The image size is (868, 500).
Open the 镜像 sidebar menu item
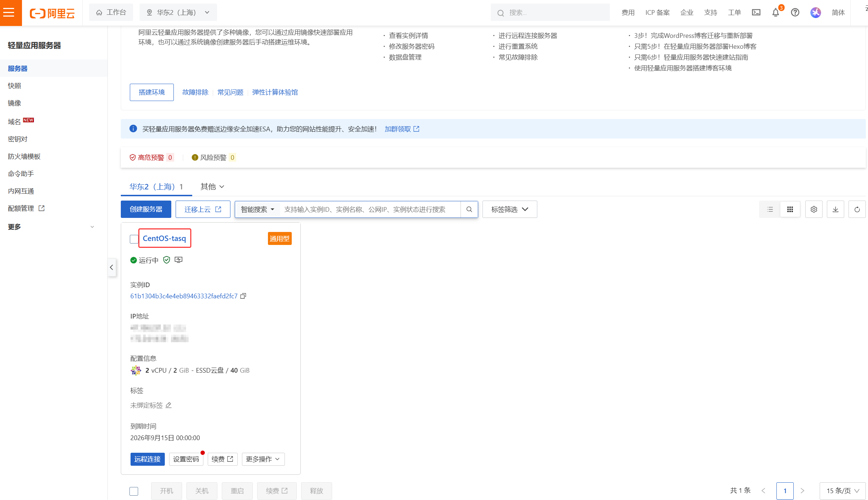click(14, 103)
